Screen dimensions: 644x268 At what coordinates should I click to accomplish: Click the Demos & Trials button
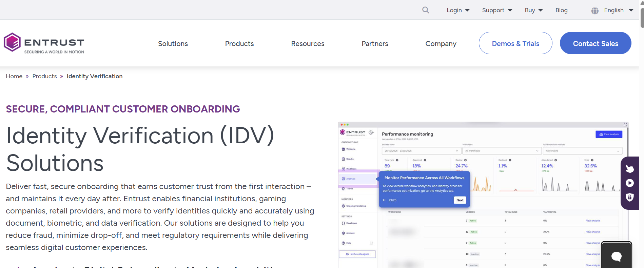(515, 43)
